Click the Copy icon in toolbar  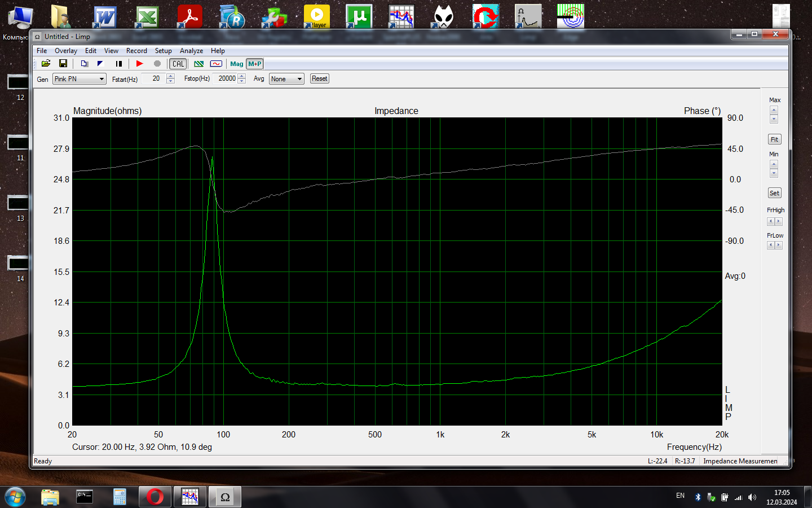84,64
